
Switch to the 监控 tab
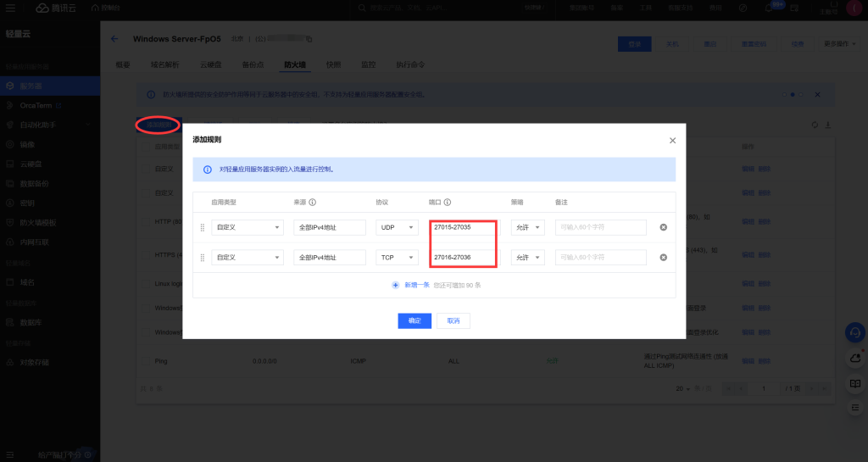[368, 64]
